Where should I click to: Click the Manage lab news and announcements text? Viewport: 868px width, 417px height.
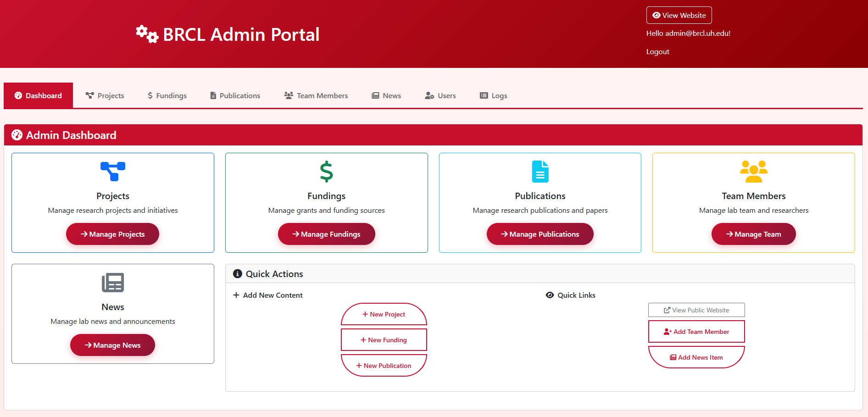coord(113,322)
